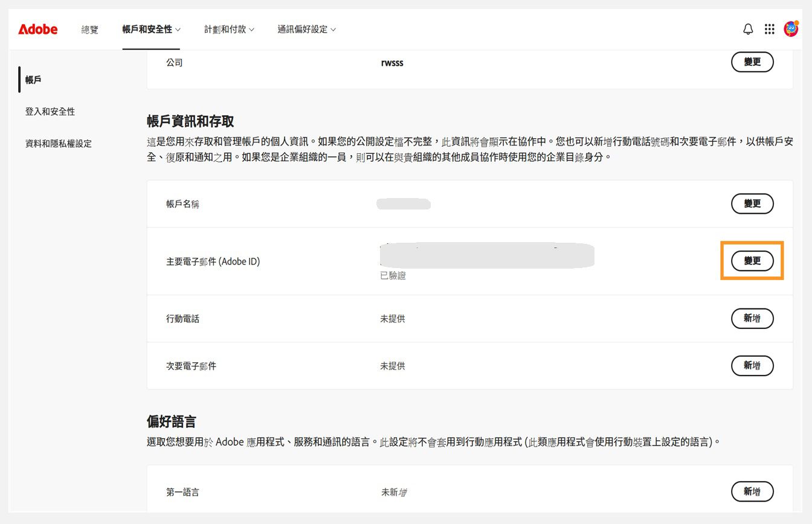Click the Adobe logo
Viewport: 812px width, 524px height.
click(x=37, y=28)
